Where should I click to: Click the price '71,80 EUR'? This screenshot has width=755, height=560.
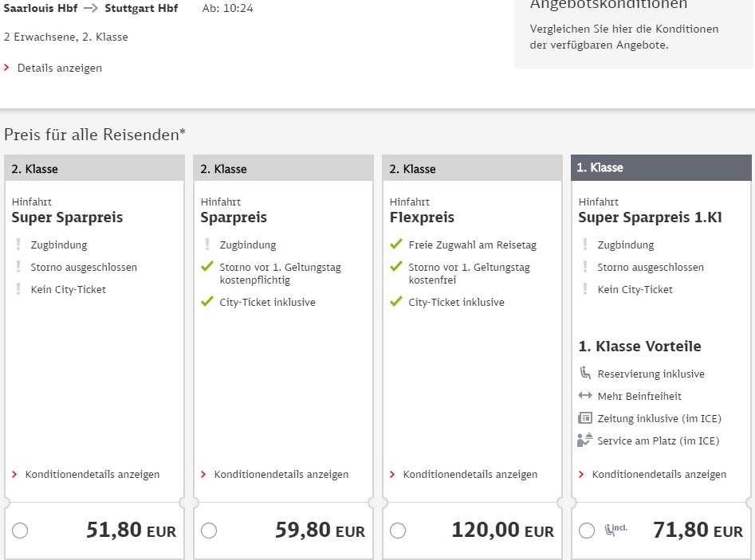(x=698, y=531)
